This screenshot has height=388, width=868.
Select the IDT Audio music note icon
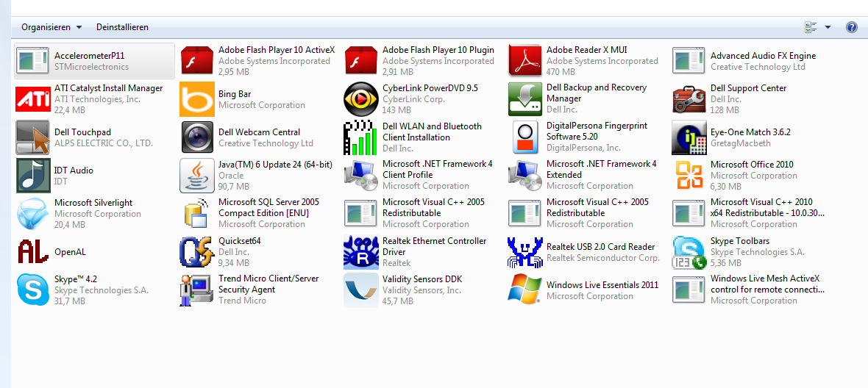[32, 175]
